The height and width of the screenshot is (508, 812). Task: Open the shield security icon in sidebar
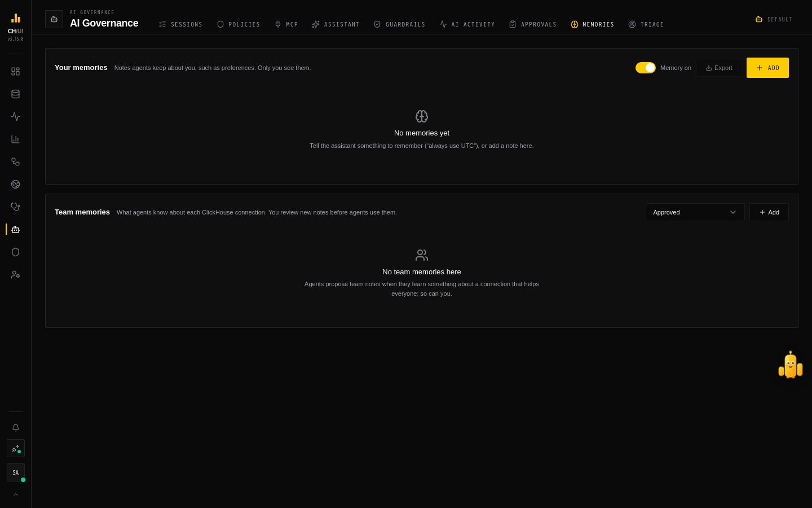coord(15,252)
